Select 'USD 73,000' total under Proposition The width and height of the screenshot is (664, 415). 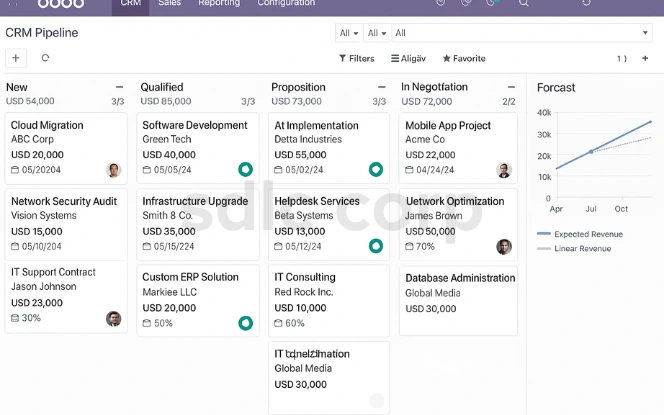click(x=296, y=102)
